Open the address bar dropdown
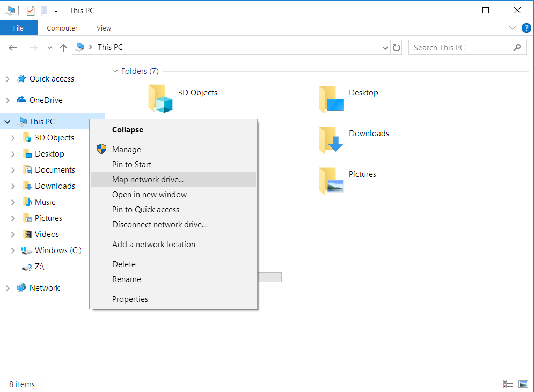 click(385, 47)
